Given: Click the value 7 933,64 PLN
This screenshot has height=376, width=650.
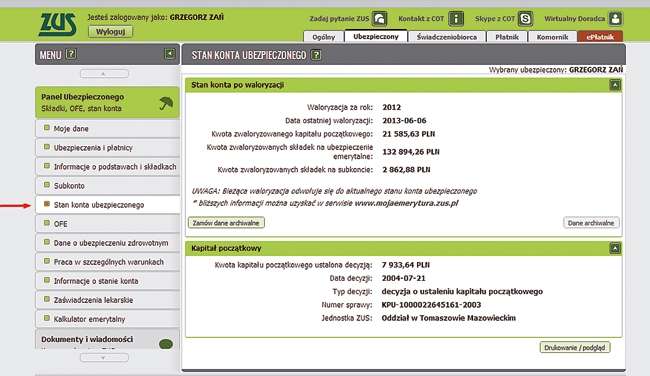Looking at the screenshot, I should pos(405,265).
